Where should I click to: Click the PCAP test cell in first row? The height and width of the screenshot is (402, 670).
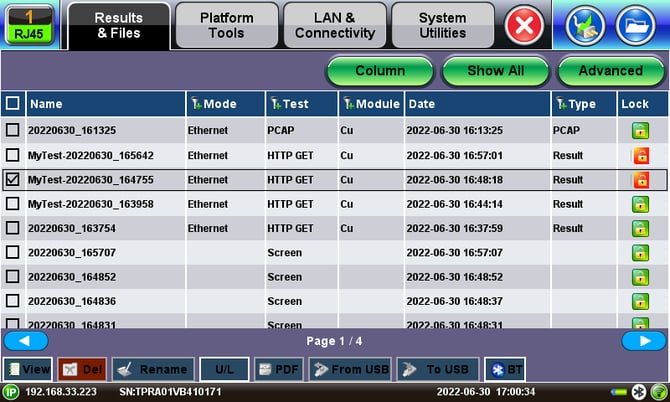point(281,130)
